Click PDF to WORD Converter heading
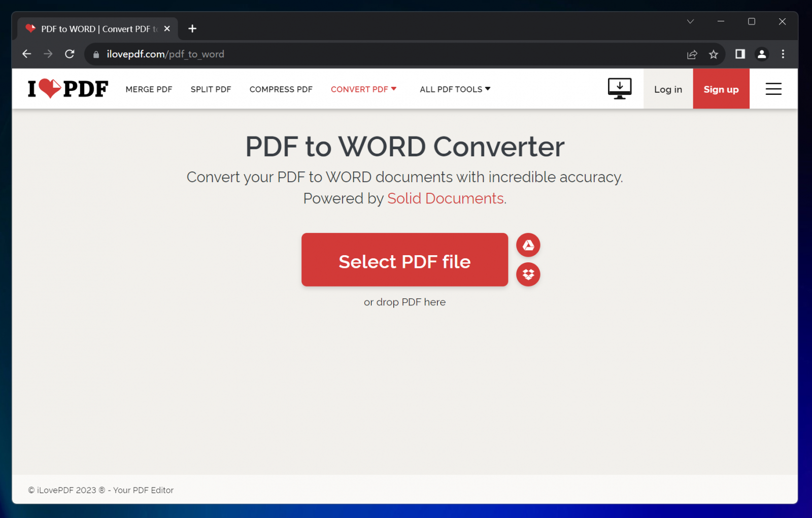 pos(404,147)
